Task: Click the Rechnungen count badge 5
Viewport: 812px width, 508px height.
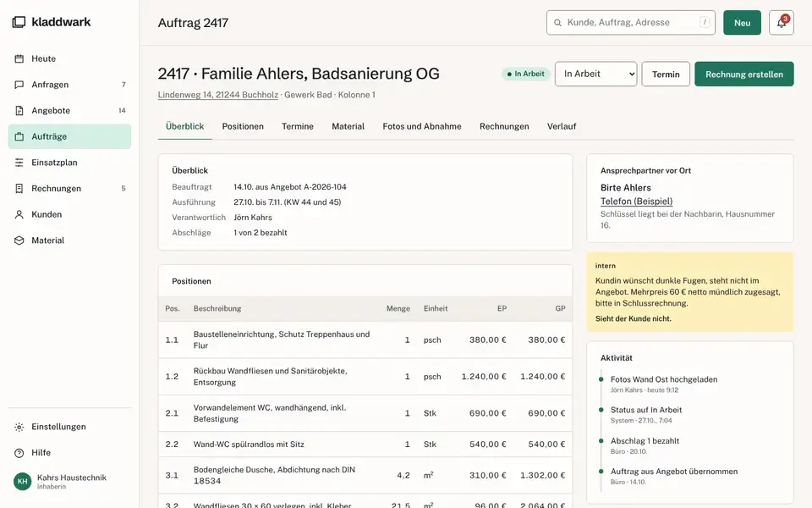Action: click(x=123, y=188)
